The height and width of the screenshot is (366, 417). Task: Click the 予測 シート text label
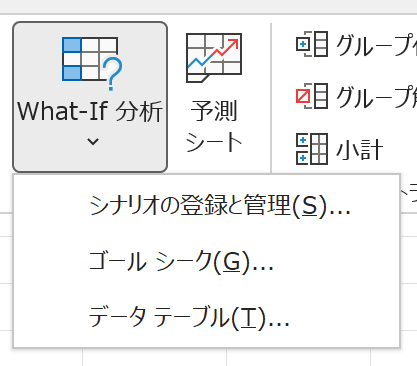214,126
